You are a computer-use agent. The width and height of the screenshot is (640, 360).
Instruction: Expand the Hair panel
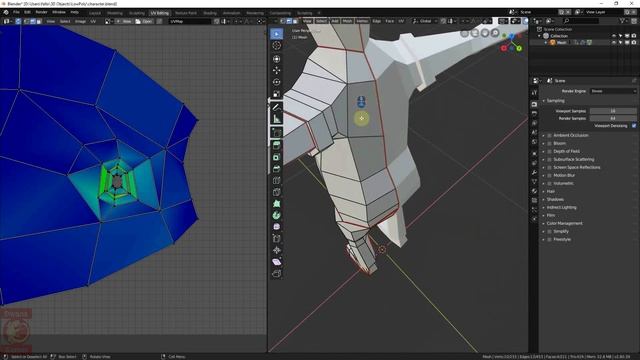[x=544, y=191]
